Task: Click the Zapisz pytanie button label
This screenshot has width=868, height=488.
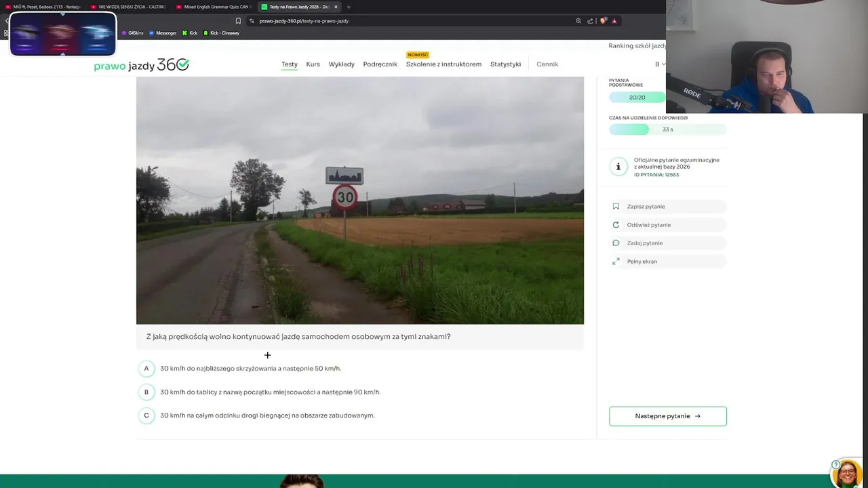Action: pos(646,207)
